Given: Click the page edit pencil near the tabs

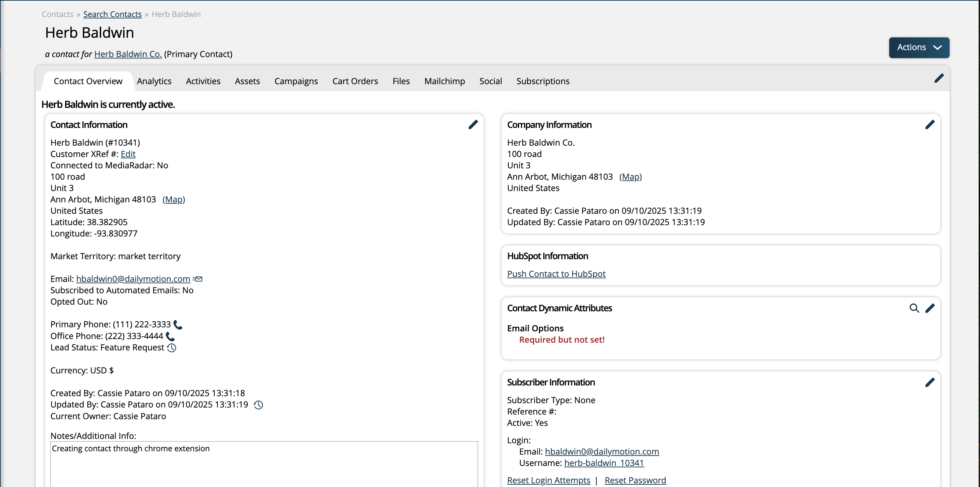Looking at the screenshot, I should 940,78.
